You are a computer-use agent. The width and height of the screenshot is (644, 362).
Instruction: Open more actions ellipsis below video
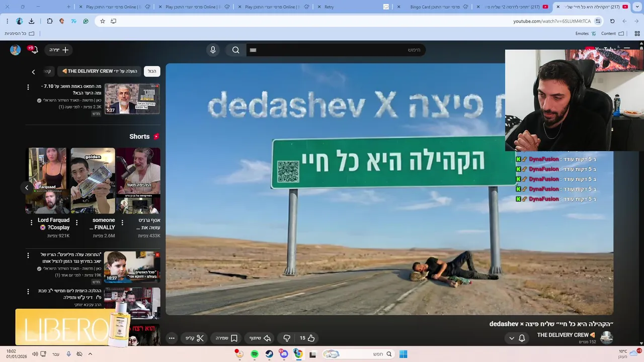172,338
